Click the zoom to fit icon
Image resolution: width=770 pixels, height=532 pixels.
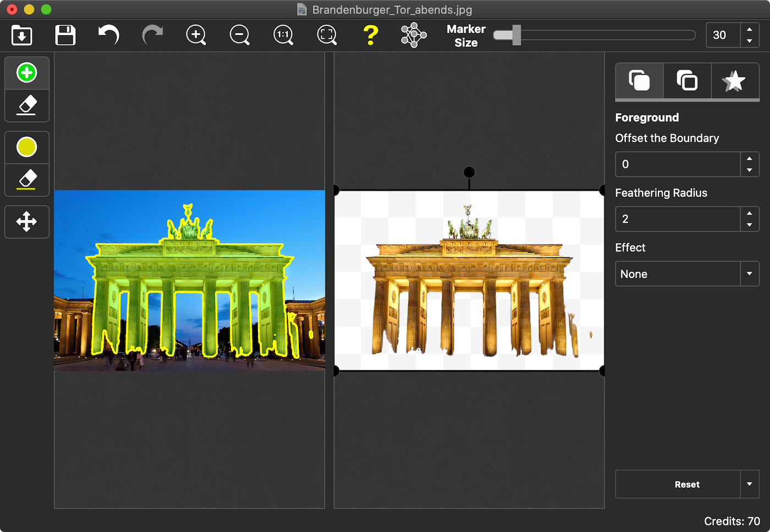click(327, 35)
